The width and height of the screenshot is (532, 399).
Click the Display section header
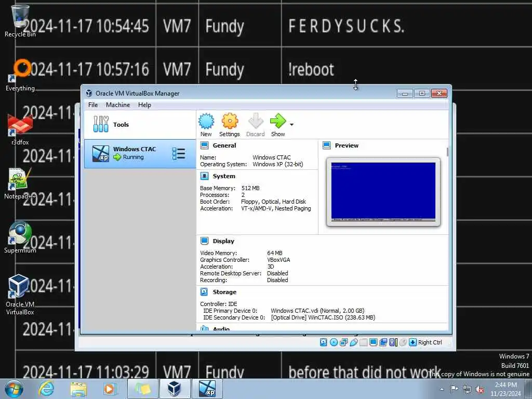(x=223, y=241)
